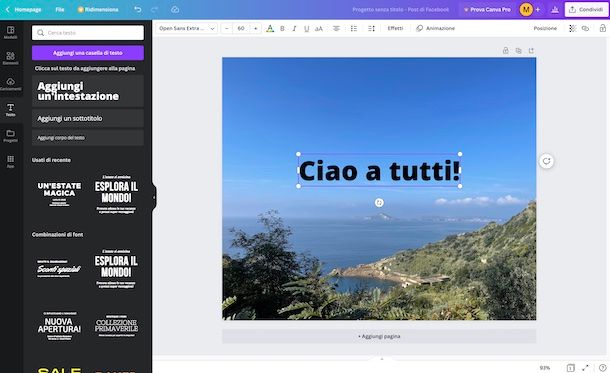Viewport: 610px width, 373px height.
Task: Toggle underline formatting
Action: coord(307,28)
